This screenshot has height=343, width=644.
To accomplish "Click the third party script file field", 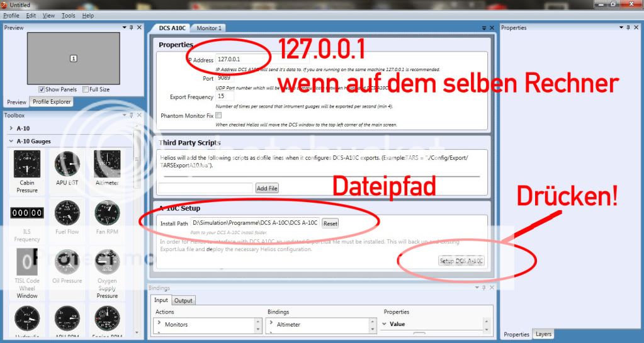I will [x=205, y=188].
